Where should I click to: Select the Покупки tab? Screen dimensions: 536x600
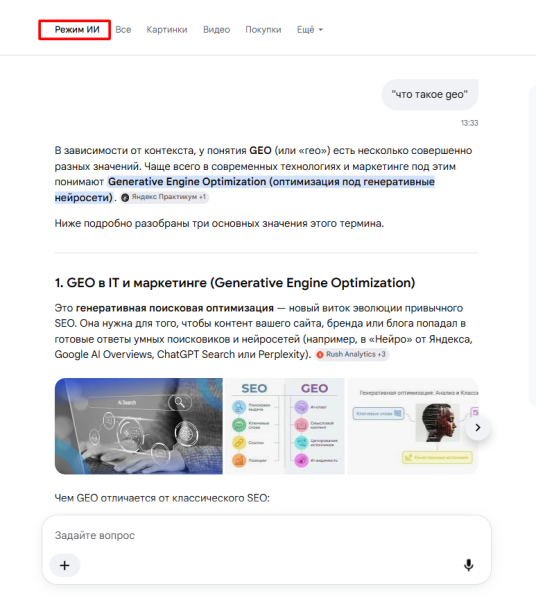pyautogui.click(x=263, y=30)
